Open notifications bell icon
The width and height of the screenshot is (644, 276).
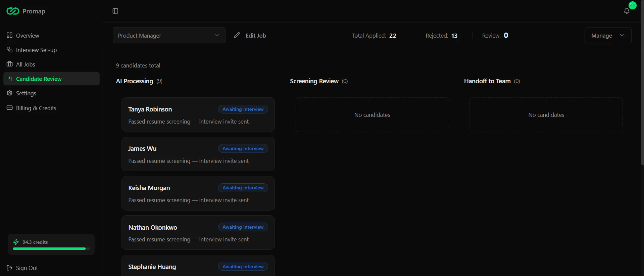coord(627,11)
